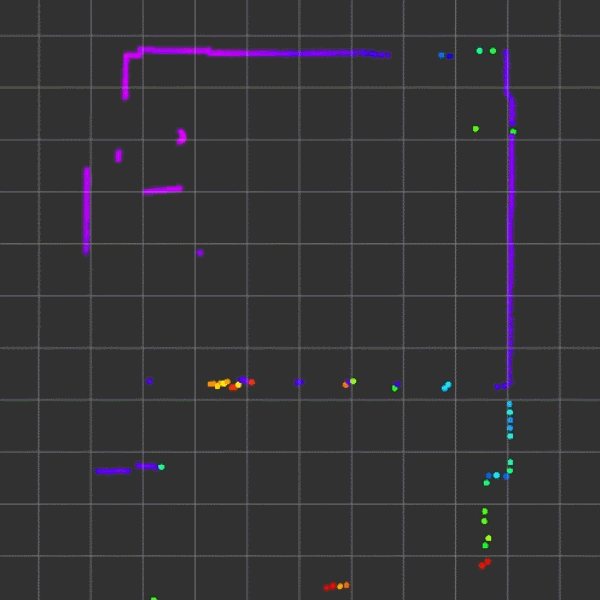The height and width of the screenshot is (600, 600).
Task: Click the red-orange points along the bottom edge
Action: point(336,586)
